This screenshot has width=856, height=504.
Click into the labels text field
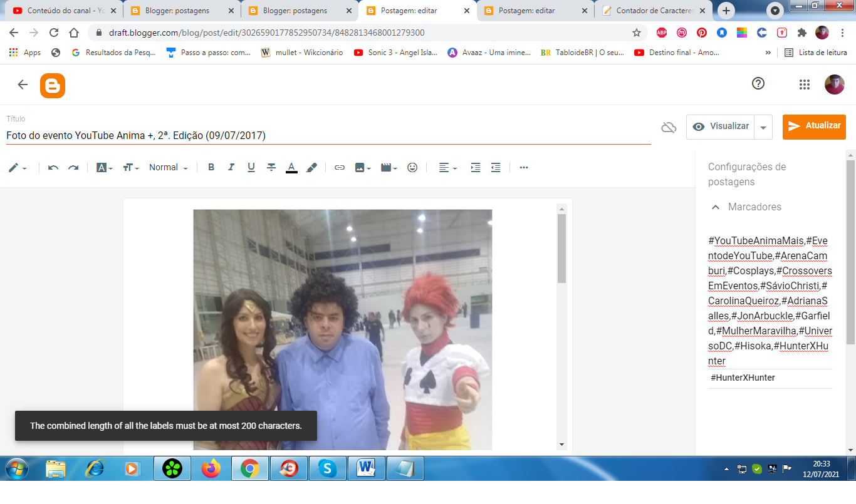(770, 301)
